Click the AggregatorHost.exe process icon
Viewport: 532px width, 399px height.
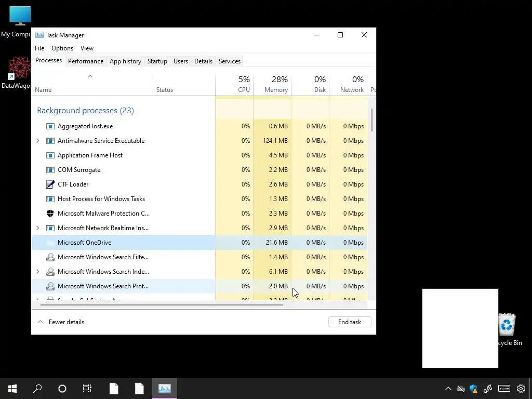click(50, 126)
